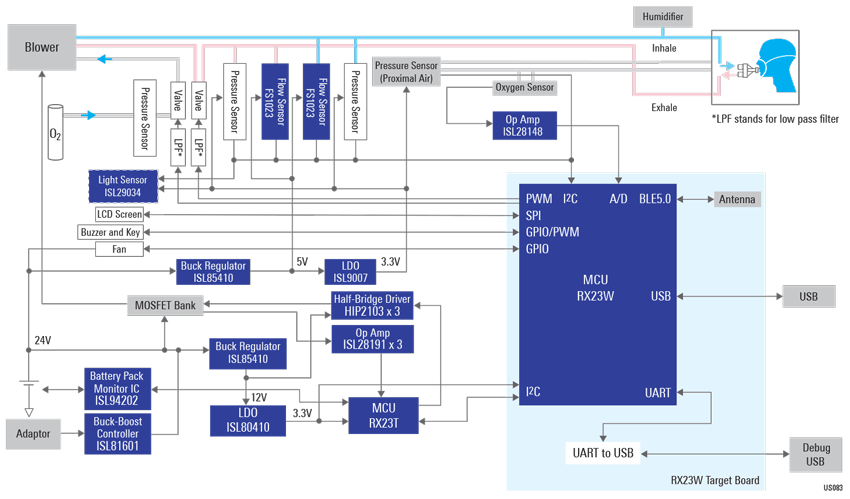Viewport: 850px width, 499px height.
Task: Click the MCU RX23W label
Action: 595,288
